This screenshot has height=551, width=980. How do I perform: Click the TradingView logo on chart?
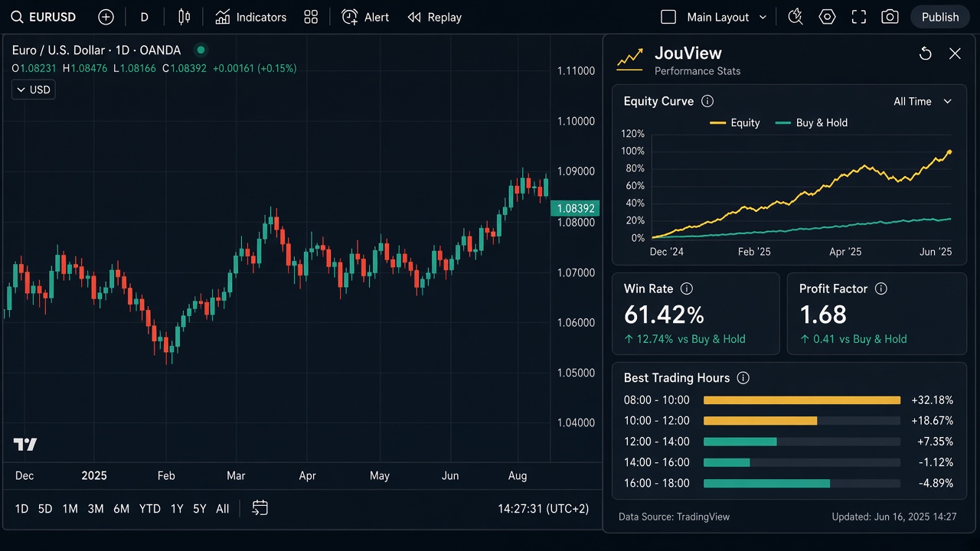pos(25,445)
